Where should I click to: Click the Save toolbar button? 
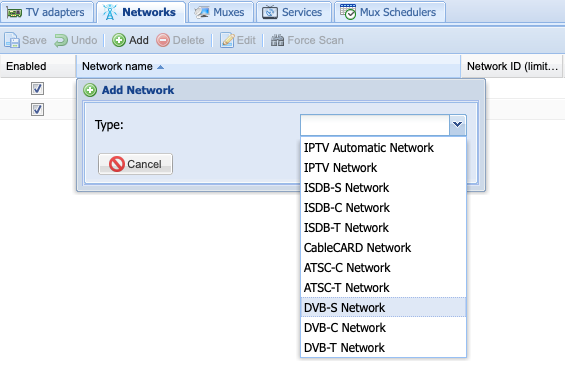click(x=26, y=40)
